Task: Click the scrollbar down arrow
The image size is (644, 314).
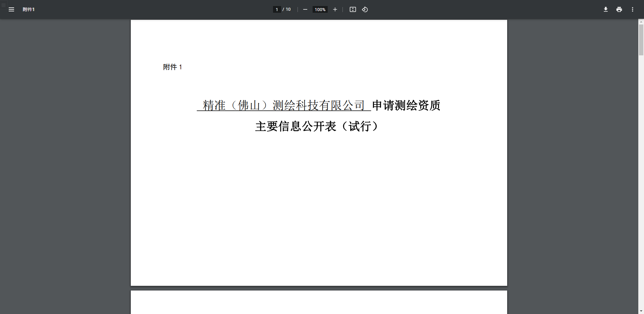Action: 641,311
